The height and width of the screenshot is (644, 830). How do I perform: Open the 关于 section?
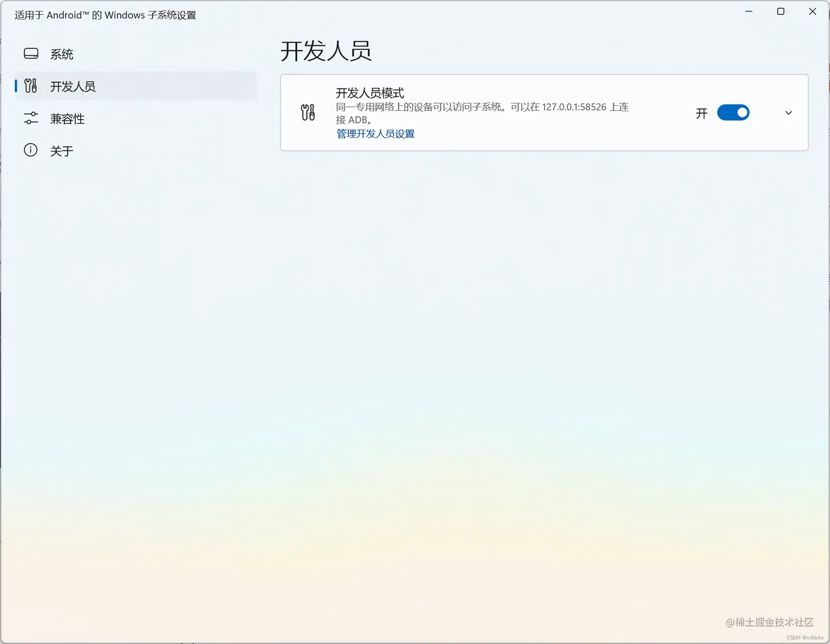pyautogui.click(x=62, y=150)
